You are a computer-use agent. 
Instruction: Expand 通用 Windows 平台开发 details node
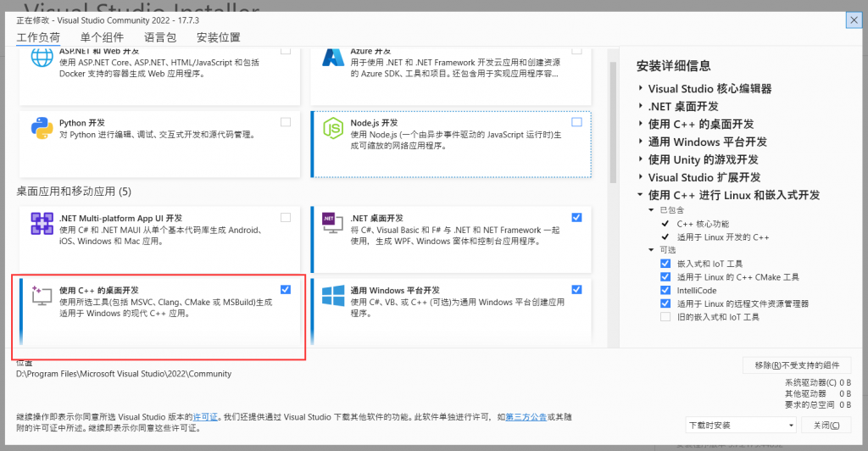click(641, 142)
